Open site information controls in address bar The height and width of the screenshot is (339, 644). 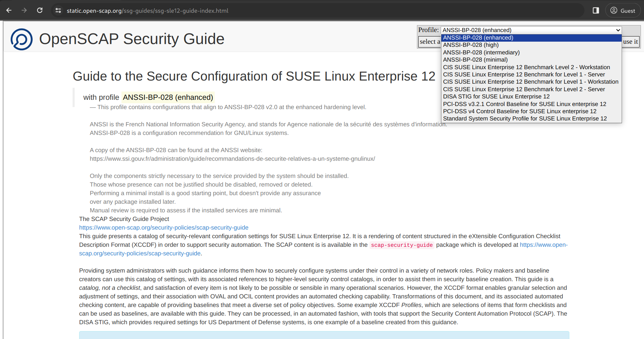[x=58, y=10]
